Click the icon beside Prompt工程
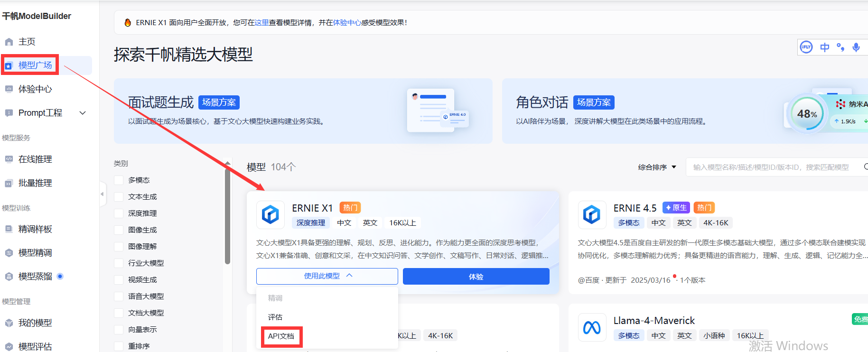868x352 pixels. click(9, 113)
